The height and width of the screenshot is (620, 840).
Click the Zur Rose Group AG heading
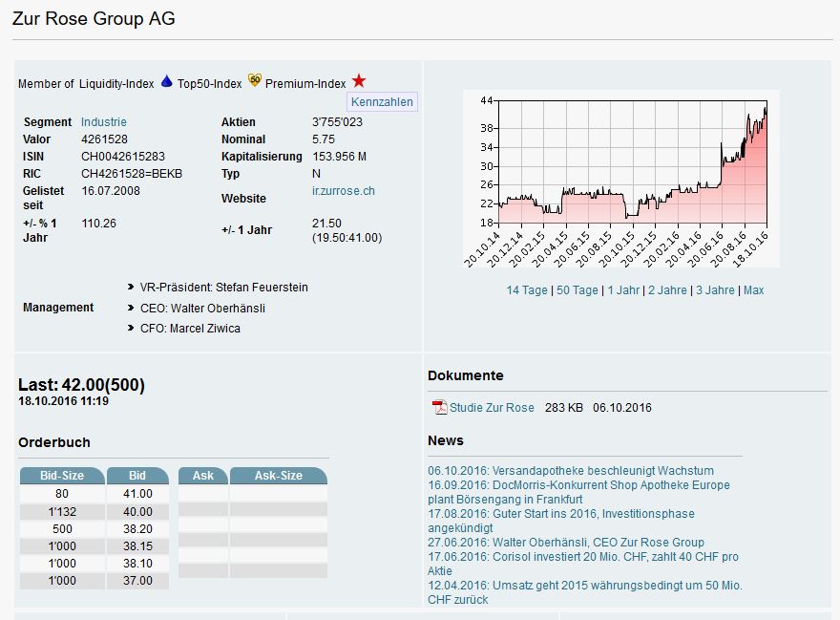click(x=94, y=18)
